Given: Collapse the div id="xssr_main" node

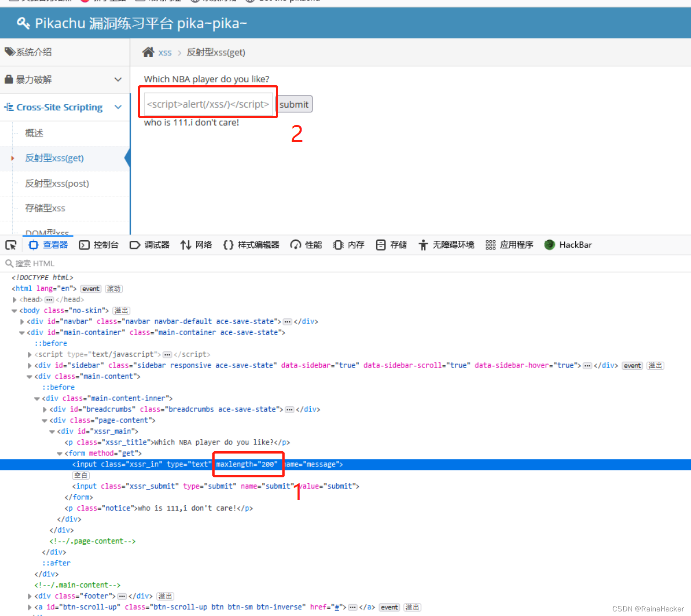Looking at the screenshot, I should pos(52,432).
